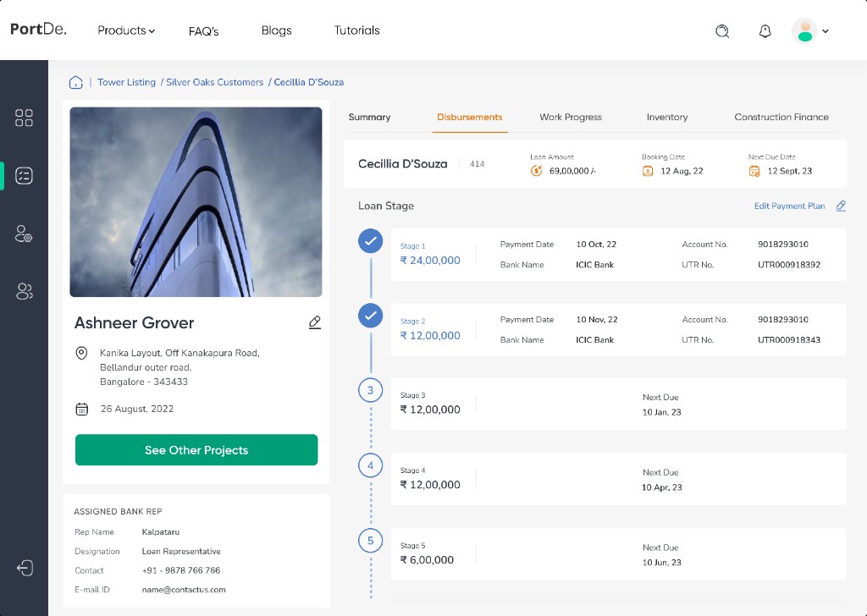Click UTR number UTR000918392
Image resolution: width=867 pixels, height=616 pixels.
tap(789, 265)
